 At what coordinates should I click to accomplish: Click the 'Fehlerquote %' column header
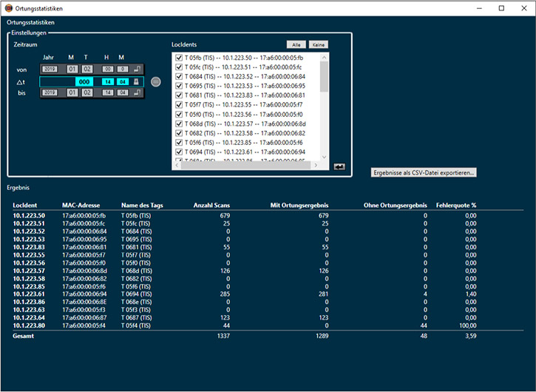pos(456,205)
